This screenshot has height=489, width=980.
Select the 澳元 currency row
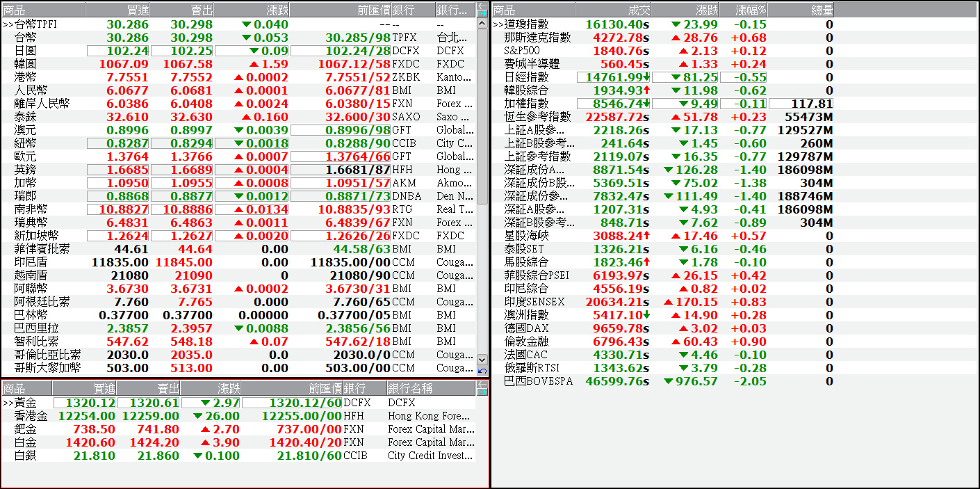pos(239,130)
